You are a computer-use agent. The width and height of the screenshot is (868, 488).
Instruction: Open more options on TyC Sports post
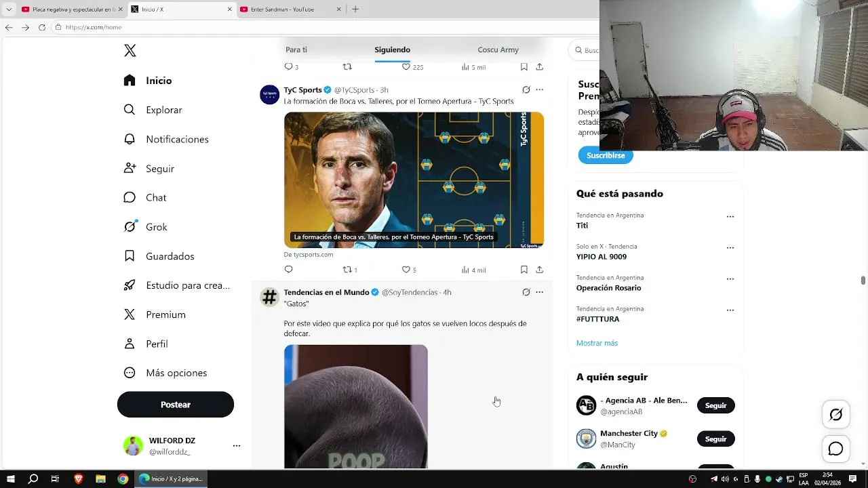point(539,89)
